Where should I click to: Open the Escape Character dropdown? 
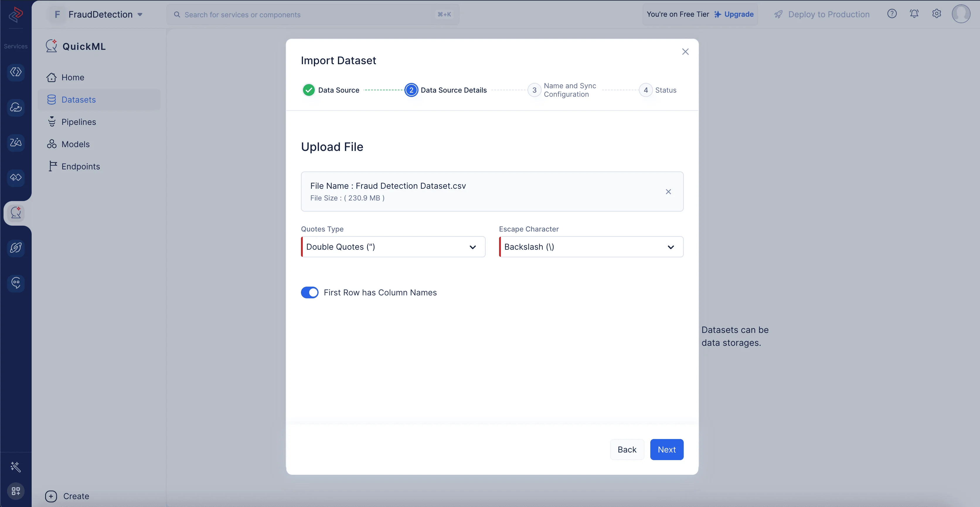pyautogui.click(x=591, y=247)
